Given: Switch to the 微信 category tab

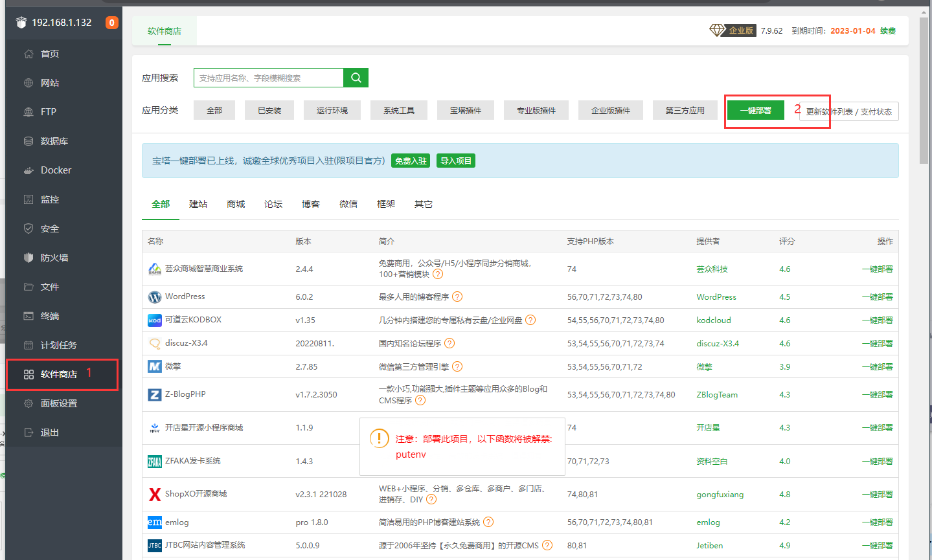Looking at the screenshot, I should (348, 204).
